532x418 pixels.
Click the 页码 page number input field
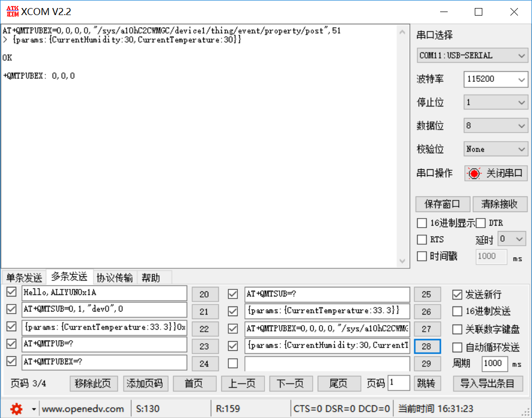[x=398, y=383]
